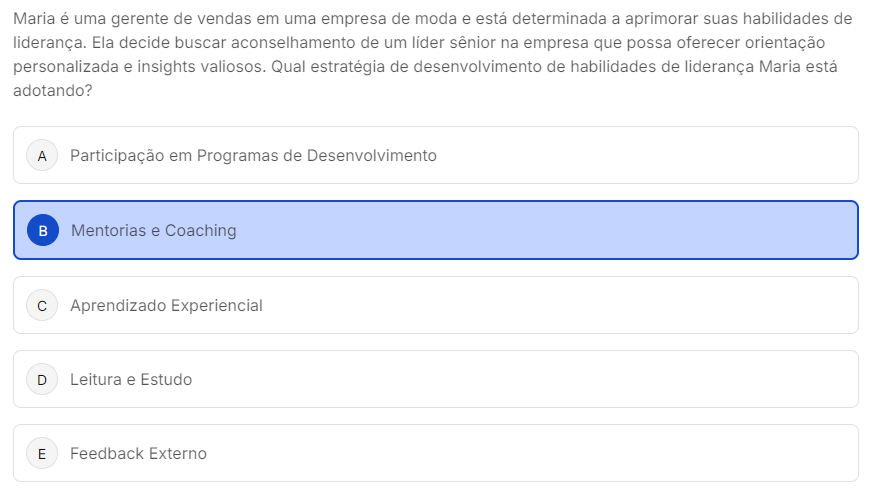Click the word "Externo" in option E
Image resolution: width=872 pixels, height=493 pixels.
178,454
